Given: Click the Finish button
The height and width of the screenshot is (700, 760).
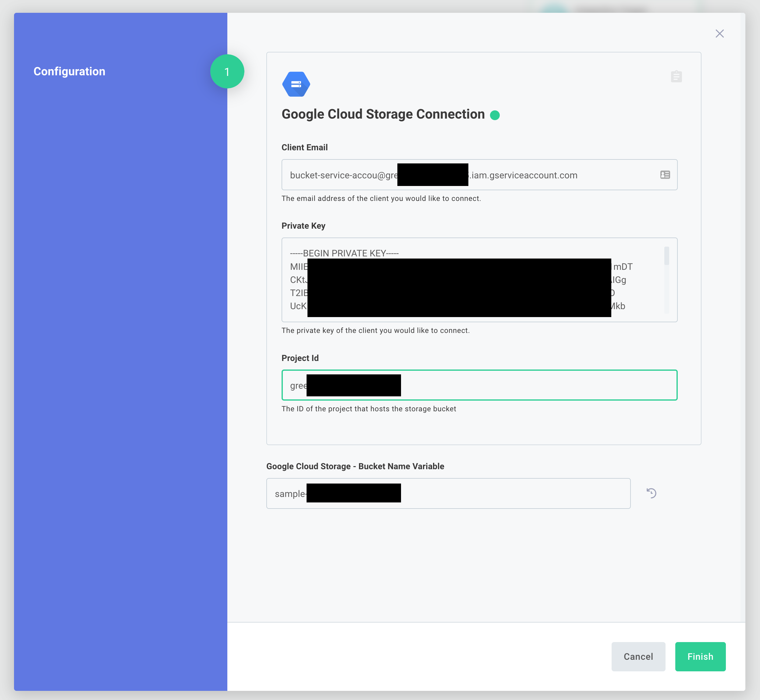Looking at the screenshot, I should coord(700,656).
